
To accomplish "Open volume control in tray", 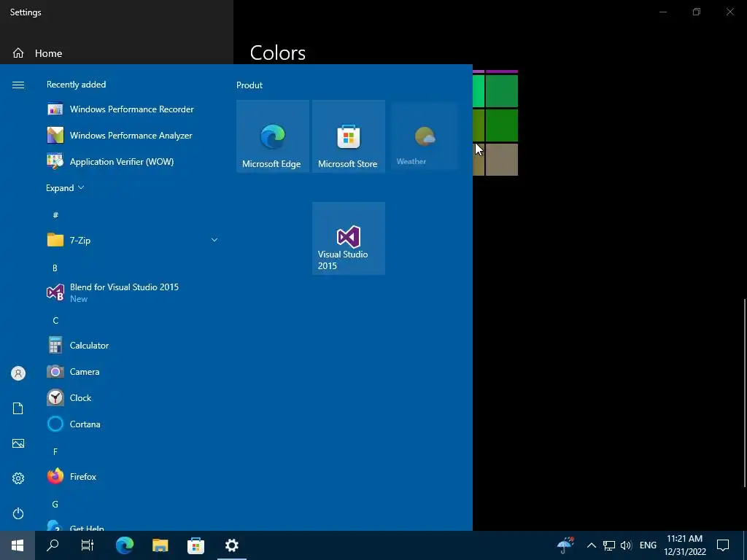I will coord(626,545).
